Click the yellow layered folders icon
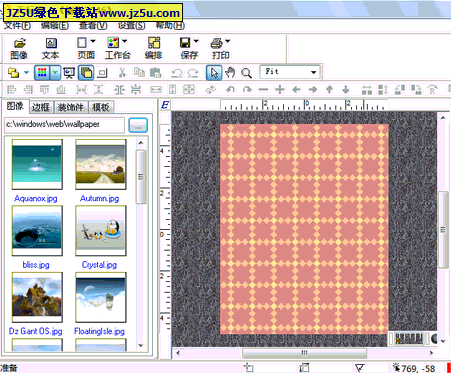 click(x=13, y=72)
